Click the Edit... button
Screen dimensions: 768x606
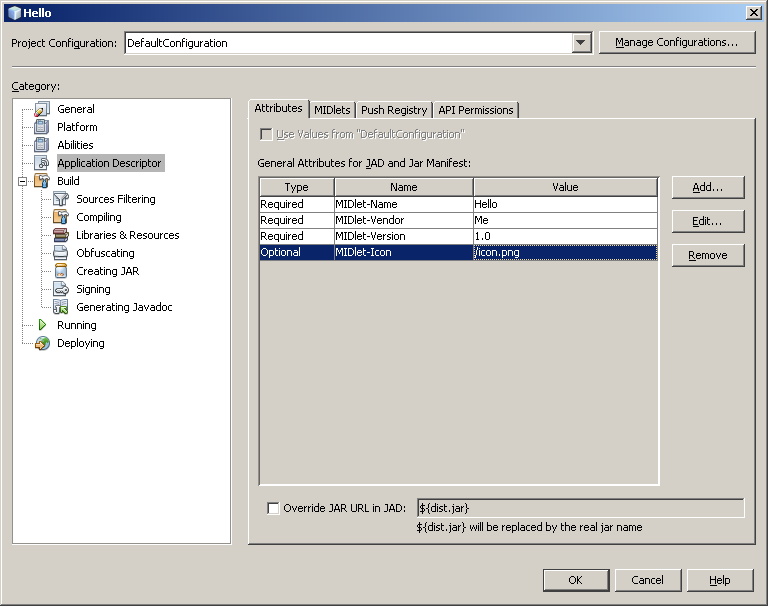coord(708,221)
